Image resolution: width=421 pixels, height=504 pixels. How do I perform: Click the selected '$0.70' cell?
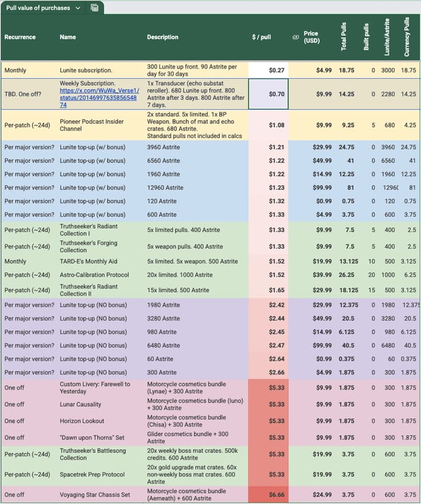[x=268, y=94]
